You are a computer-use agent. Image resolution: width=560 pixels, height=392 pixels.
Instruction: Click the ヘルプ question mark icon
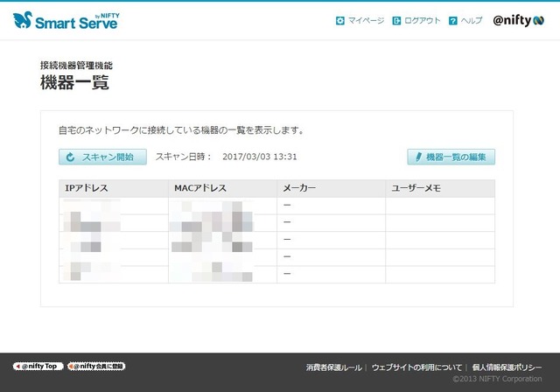click(452, 20)
